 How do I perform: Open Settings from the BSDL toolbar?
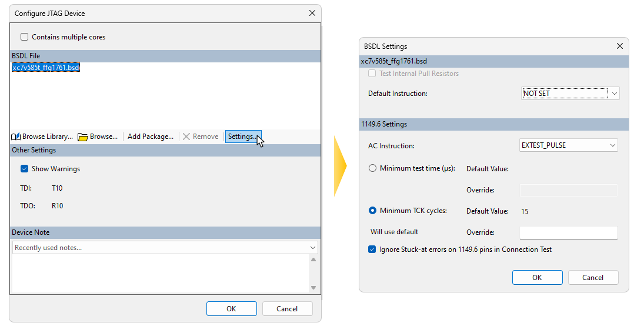[x=242, y=137]
